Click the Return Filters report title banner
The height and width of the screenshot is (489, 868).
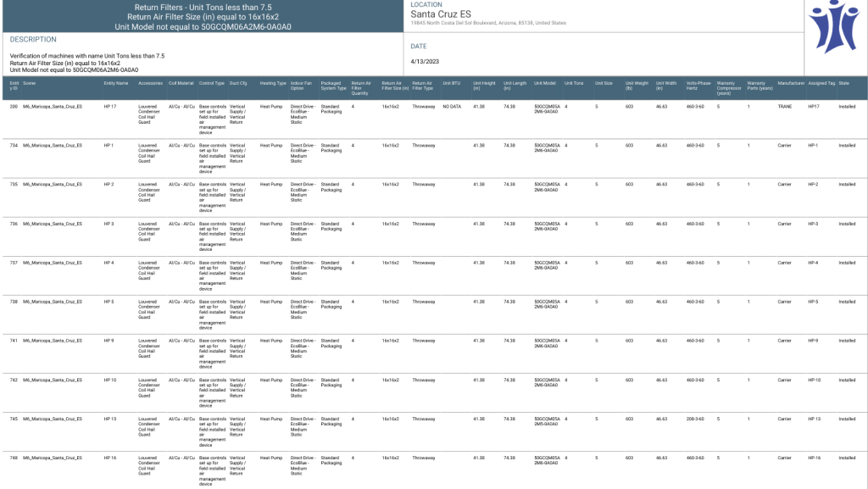(202, 16)
